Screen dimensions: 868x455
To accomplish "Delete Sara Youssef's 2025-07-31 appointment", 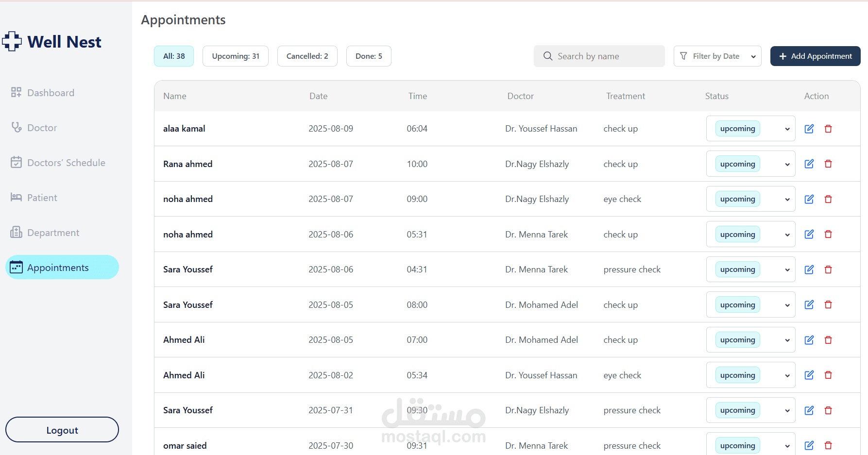I will point(828,410).
